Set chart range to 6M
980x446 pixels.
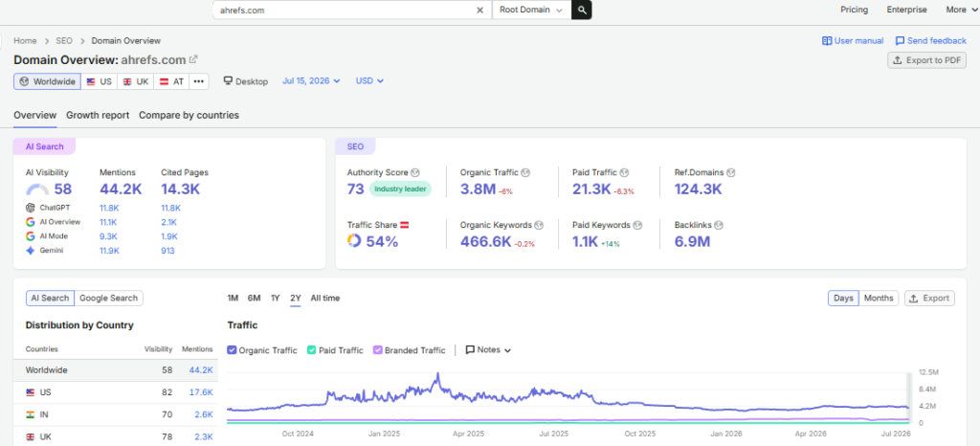click(x=254, y=298)
